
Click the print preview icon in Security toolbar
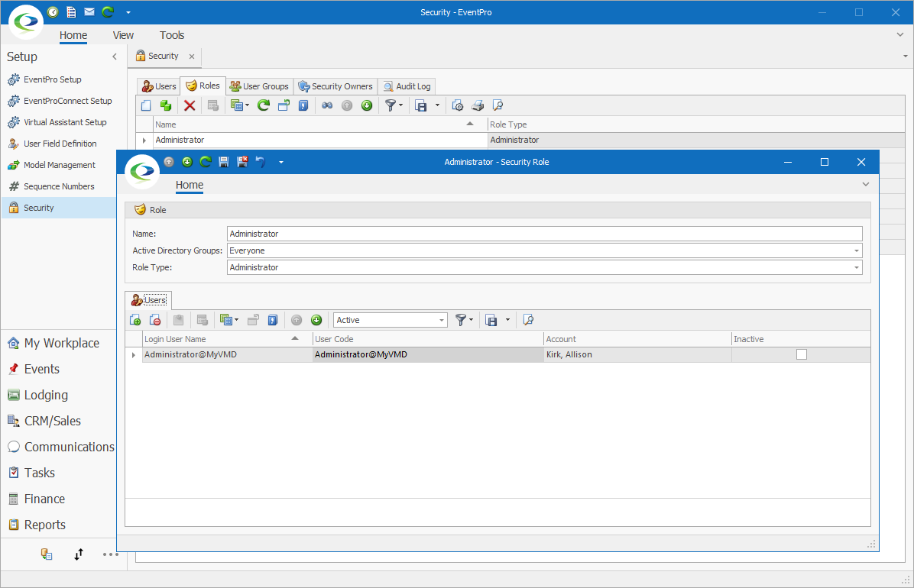click(x=458, y=105)
